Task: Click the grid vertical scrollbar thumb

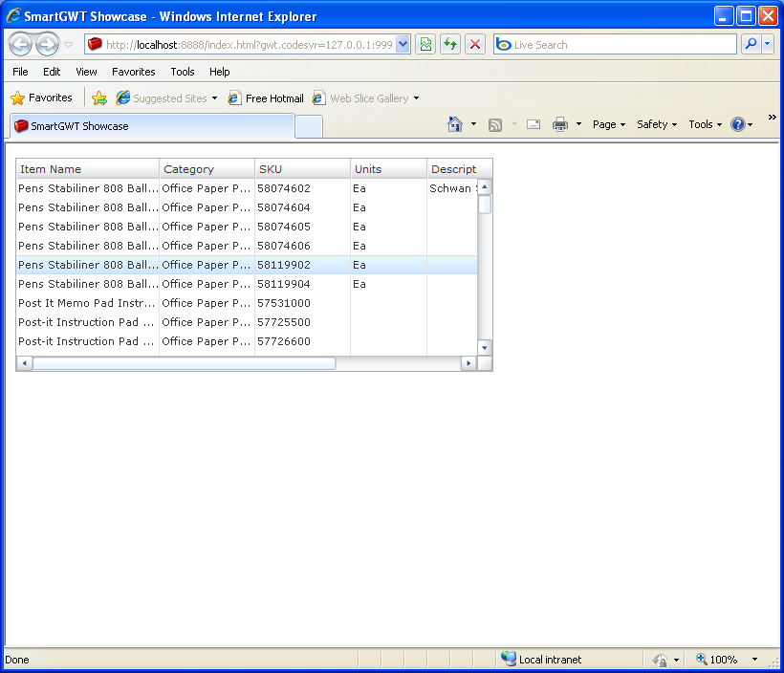Action: (x=485, y=205)
